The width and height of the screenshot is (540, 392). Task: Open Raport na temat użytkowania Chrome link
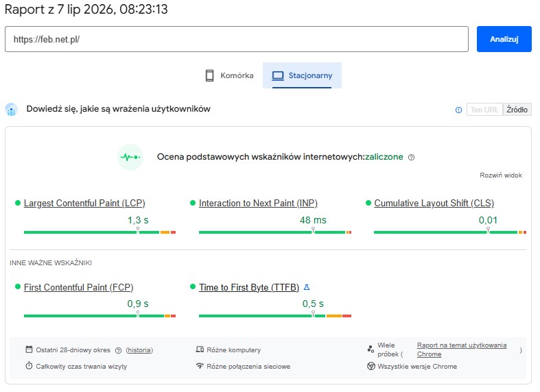pyautogui.click(x=462, y=350)
